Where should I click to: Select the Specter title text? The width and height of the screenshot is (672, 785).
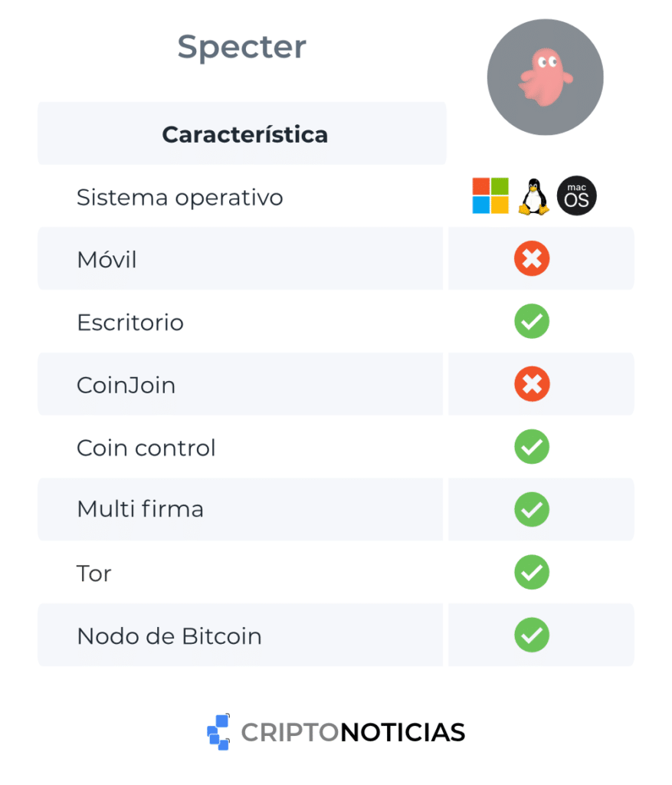[241, 48]
